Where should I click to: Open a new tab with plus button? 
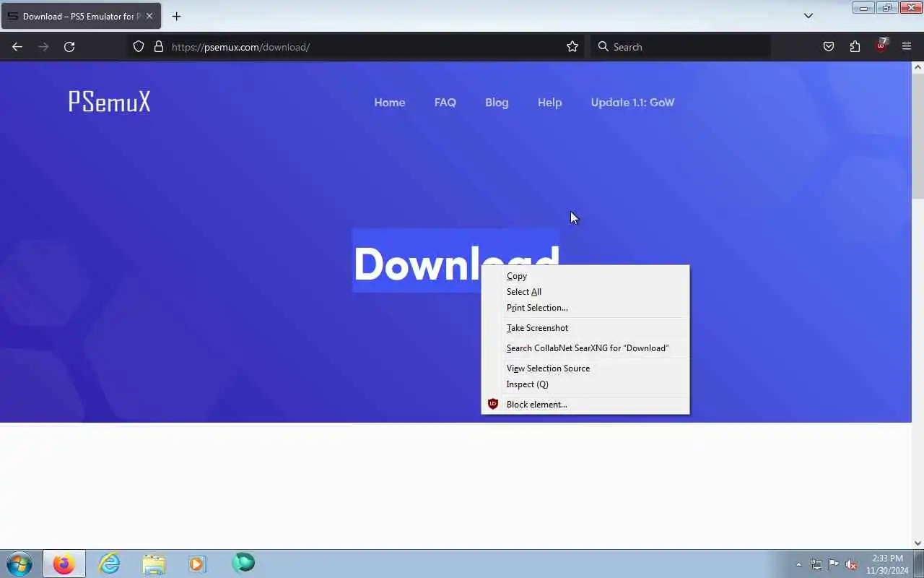[x=176, y=16]
